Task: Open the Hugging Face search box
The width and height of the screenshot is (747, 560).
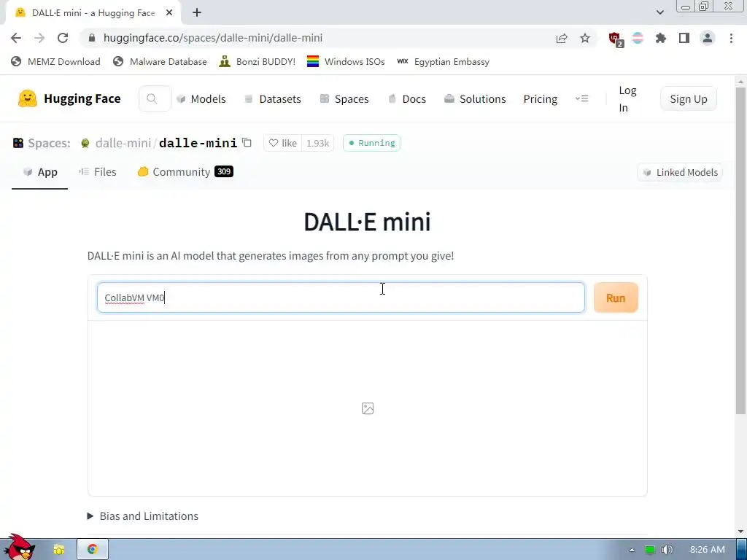Action: (155, 98)
